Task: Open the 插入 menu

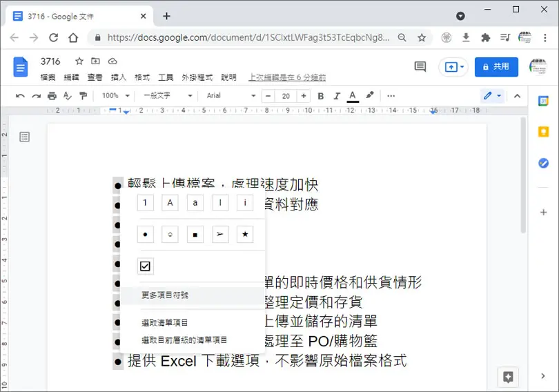Action: point(119,77)
